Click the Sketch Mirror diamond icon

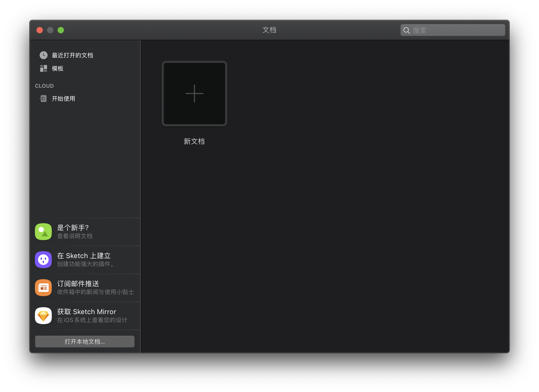click(x=43, y=316)
